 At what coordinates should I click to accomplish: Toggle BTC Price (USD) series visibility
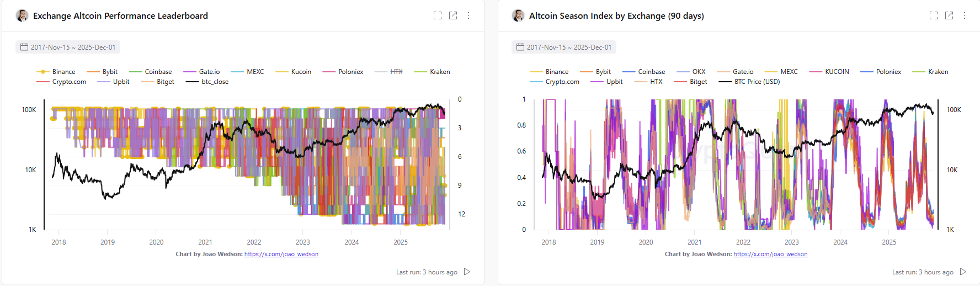pyautogui.click(x=757, y=82)
